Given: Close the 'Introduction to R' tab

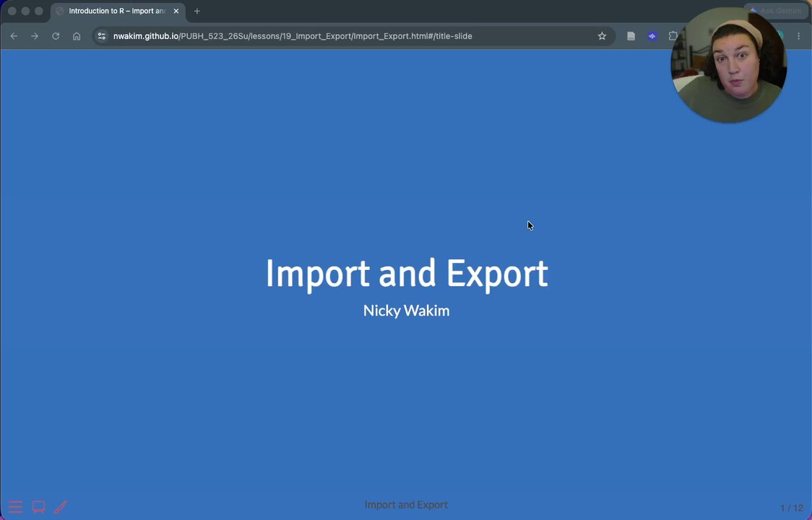Looking at the screenshot, I should pyautogui.click(x=176, y=11).
